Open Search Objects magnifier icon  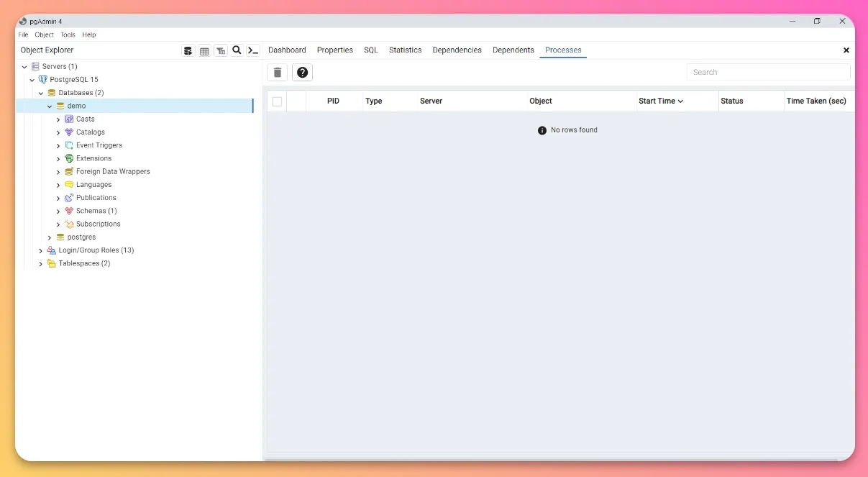[237, 50]
